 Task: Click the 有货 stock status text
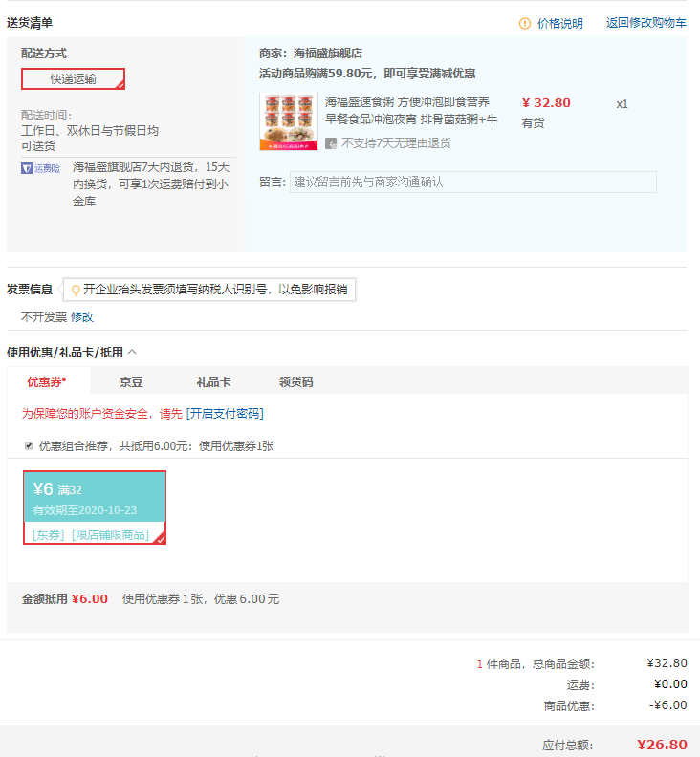point(533,123)
